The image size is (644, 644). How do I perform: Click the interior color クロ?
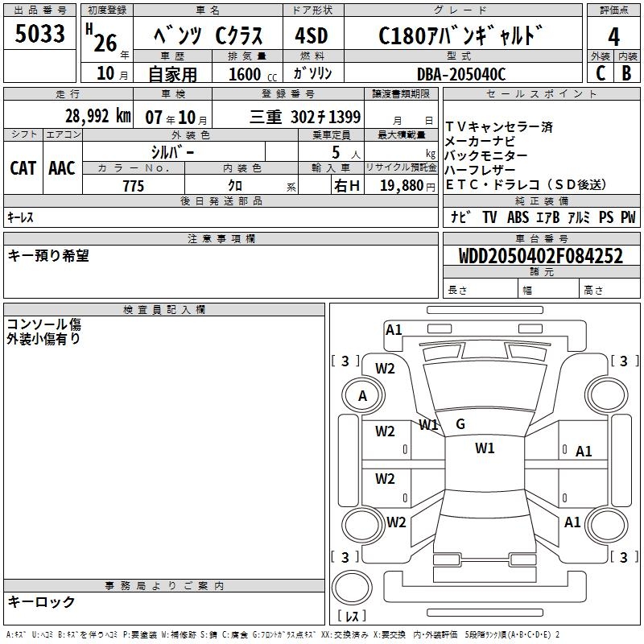pos(235,186)
